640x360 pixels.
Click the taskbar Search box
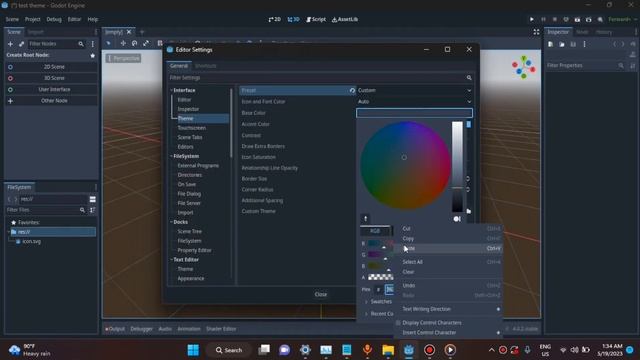229,350
